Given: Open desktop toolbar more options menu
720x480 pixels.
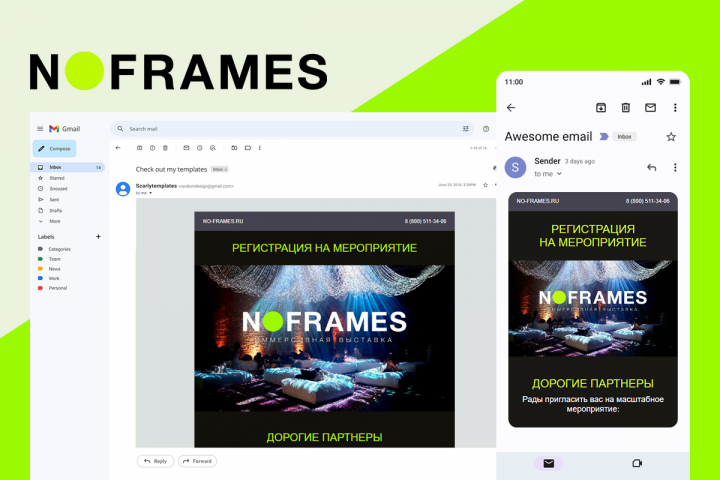Looking at the screenshot, I should (x=260, y=148).
